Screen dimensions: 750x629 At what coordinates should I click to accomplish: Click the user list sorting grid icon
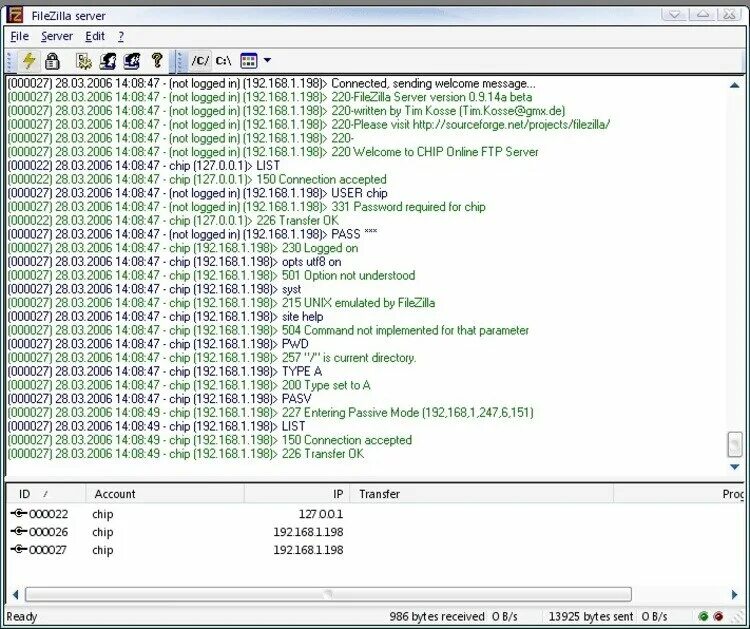(249, 61)
